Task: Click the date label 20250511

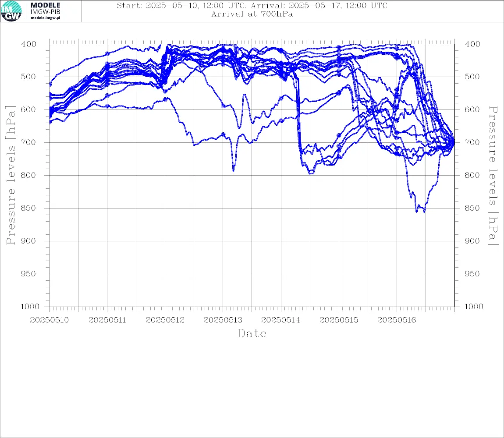Action: click(x=107, y=320)
